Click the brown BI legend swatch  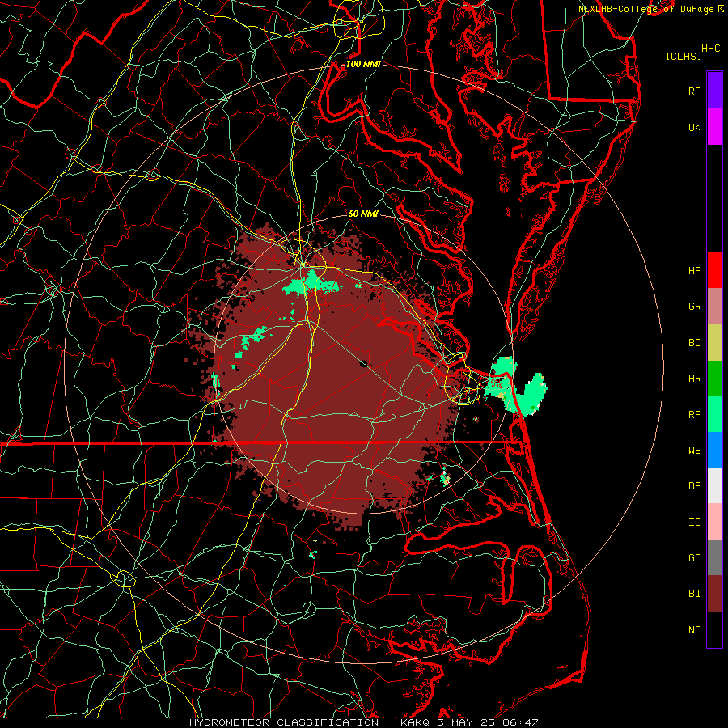pos(714,594)
